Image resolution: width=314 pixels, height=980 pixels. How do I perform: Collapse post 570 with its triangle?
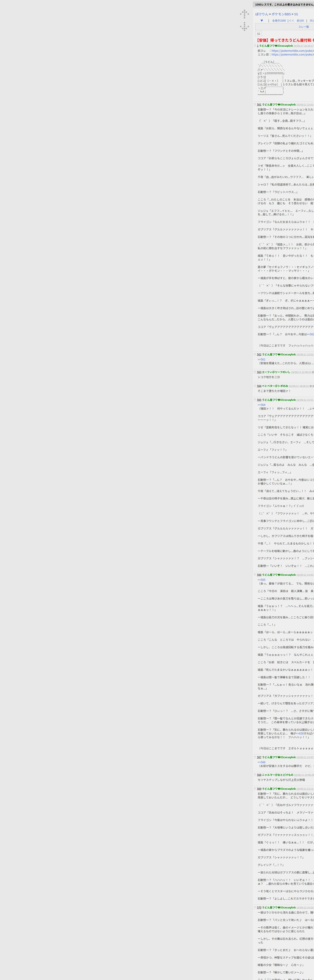coord(255,907)
